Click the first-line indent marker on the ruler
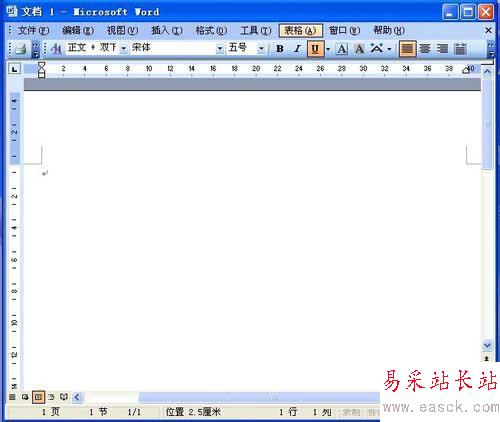 (41, 65)
